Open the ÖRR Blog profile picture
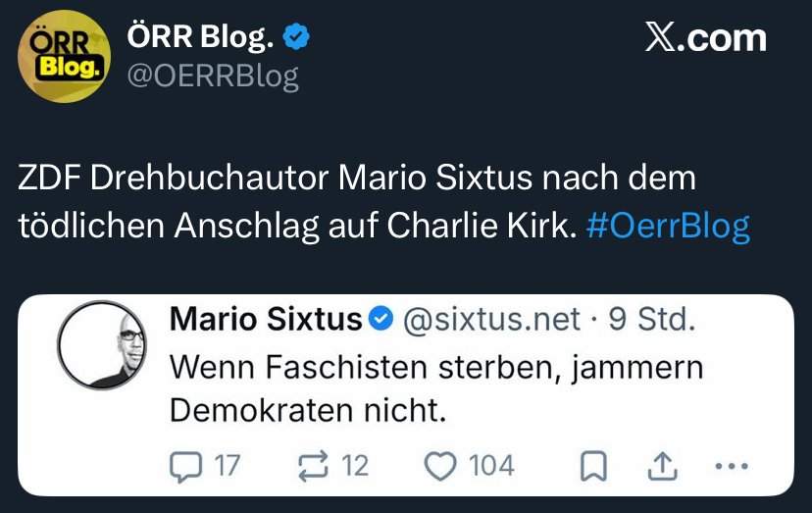Viewport: 812px width, 513px height. tap(64, 58)
